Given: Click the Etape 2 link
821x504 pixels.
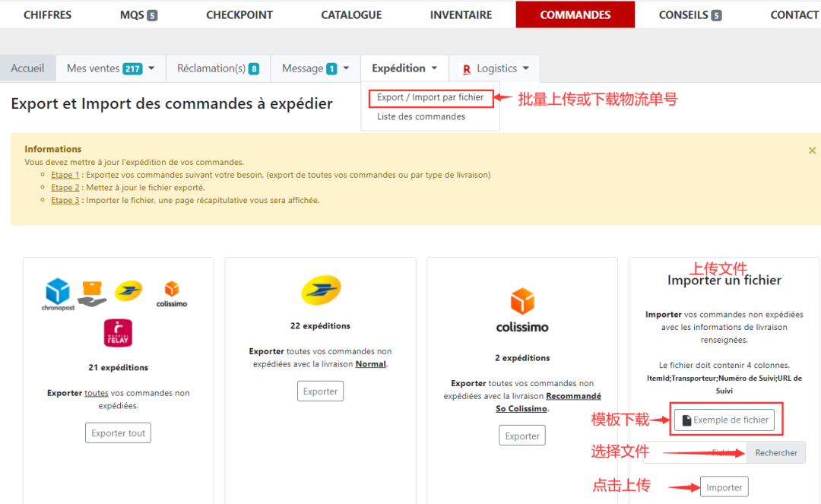Looking at the screenshot, I should 65,187.
